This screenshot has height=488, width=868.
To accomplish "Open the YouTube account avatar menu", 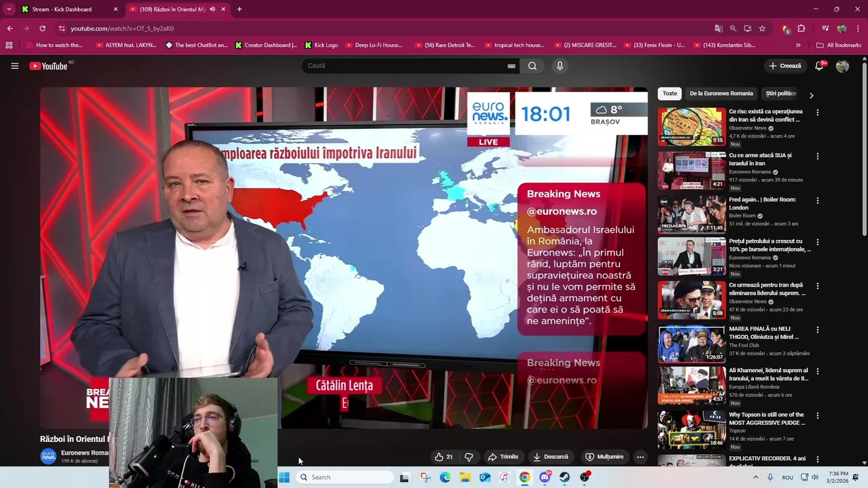I will coord(842,66).
